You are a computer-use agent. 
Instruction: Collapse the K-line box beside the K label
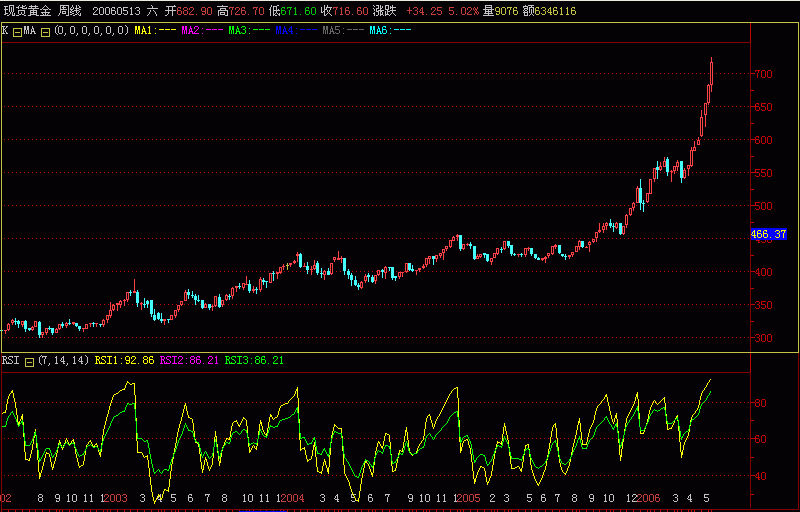click(x=17, y=32)
